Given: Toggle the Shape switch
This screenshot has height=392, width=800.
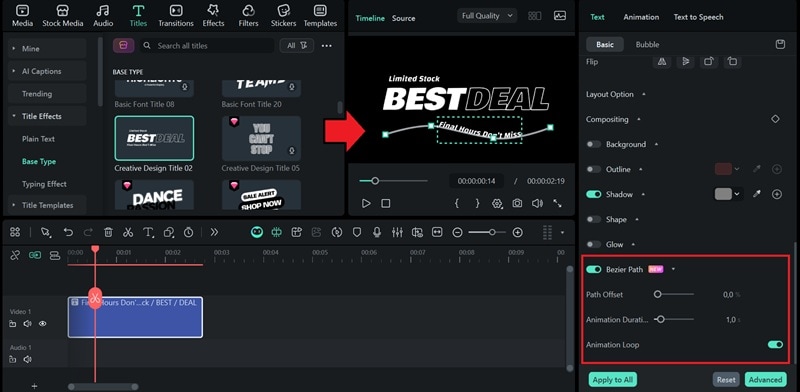Looking at the screenshot, I should click(593, 219).
